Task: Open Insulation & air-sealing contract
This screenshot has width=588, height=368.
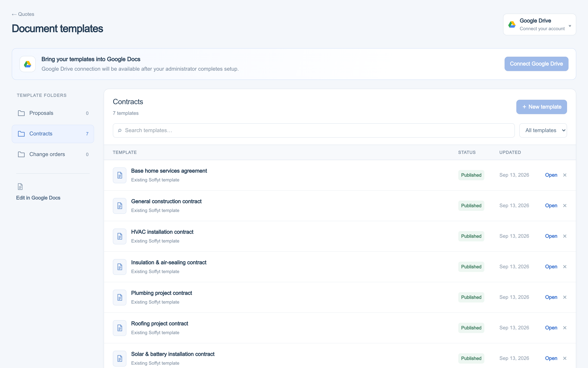Action: coord(551,267)
